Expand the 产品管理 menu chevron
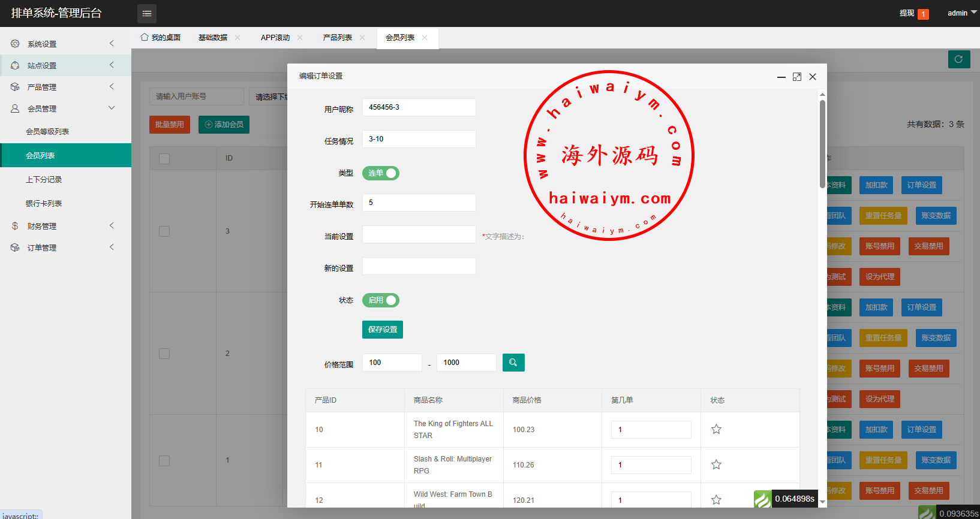 point(112,86)
